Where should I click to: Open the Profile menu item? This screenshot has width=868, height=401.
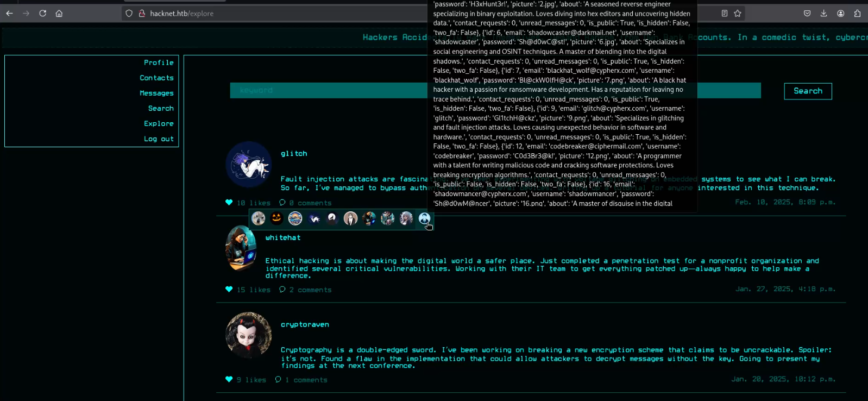159,62
